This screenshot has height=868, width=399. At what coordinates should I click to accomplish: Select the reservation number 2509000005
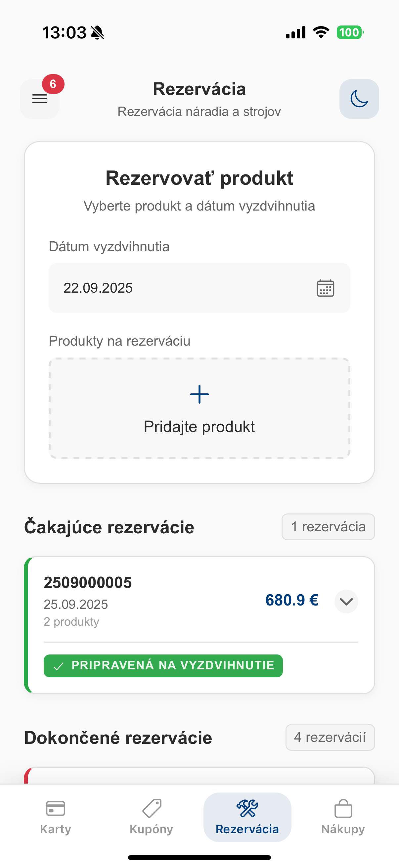point(88,583)
